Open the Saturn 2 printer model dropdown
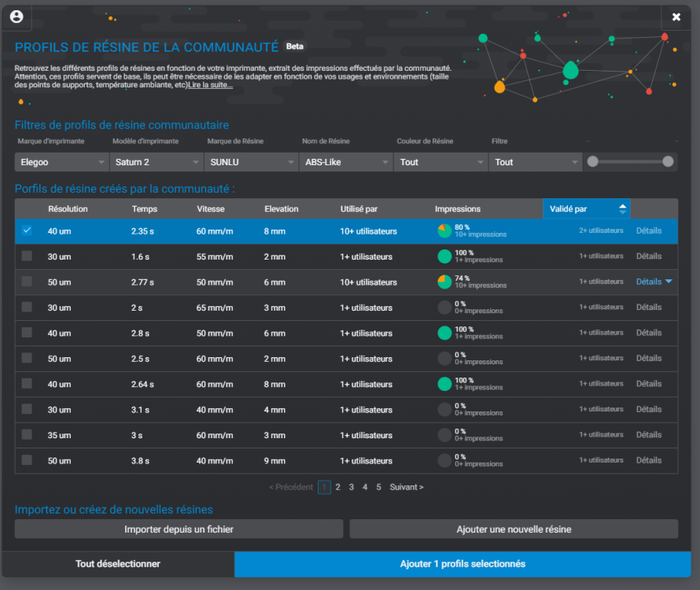700x590 pixels. (x=157, y=162)
